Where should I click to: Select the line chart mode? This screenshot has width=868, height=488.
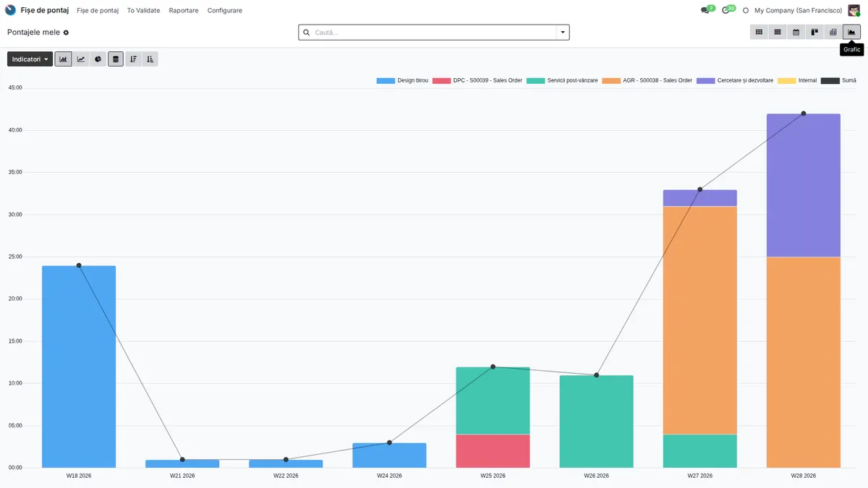[81, 59]
